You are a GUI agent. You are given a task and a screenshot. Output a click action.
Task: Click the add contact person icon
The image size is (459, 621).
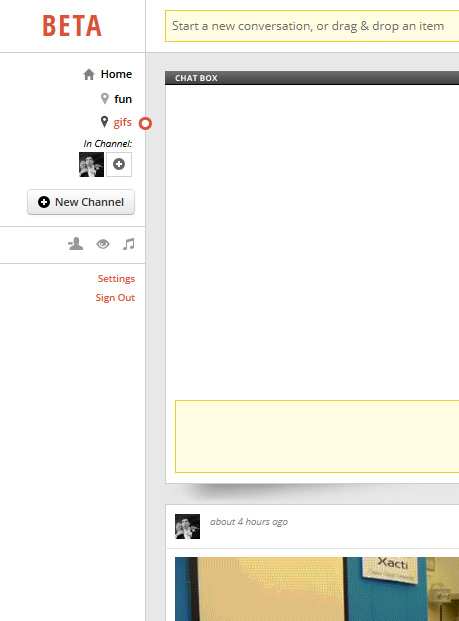click(x=75, y=244)
